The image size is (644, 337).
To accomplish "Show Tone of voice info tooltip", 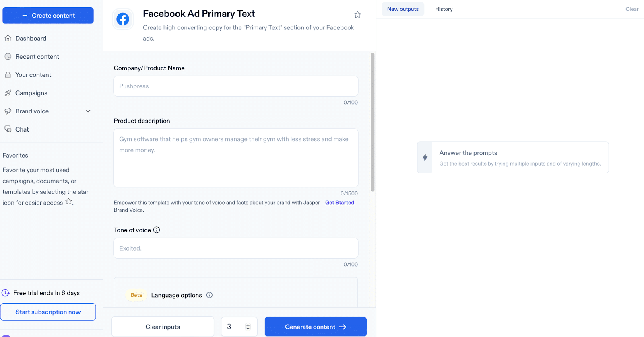I will tap(157, 230).
